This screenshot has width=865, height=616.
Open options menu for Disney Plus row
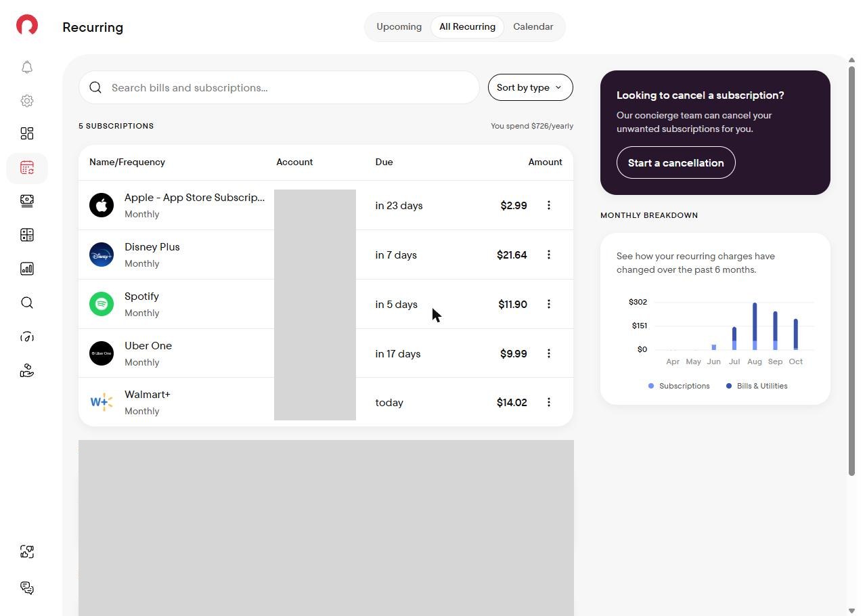click(x=549, y=255)
